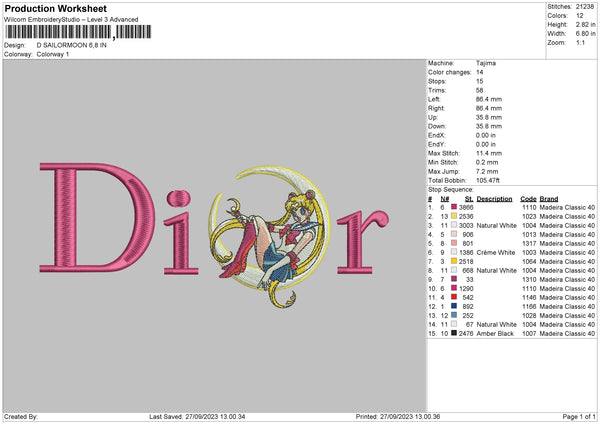Click the Code column header
The width and height of the screenshot is (600, 424).
tap(528, 197)
